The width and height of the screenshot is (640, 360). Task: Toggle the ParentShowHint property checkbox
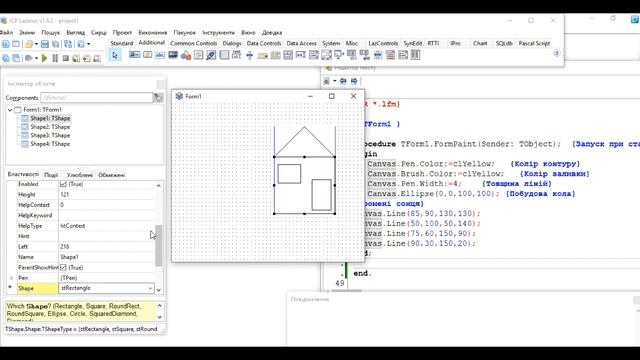click(63, 268)
